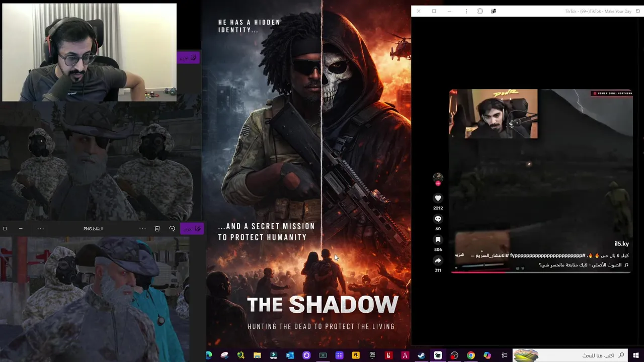Image resolution: width=644 pixels, height=362 pixels.
Task: Open Rockstar Games Launcher on taskbar
Action: (356, 355)
